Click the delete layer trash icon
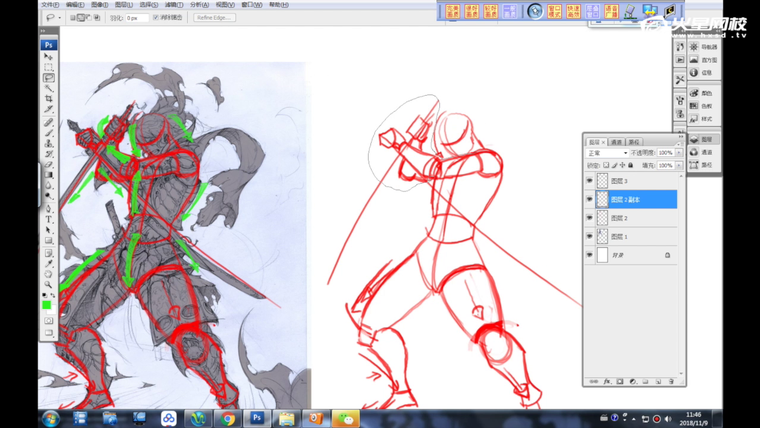Viewport: 760px width, 428px height. tap(671, 381)
